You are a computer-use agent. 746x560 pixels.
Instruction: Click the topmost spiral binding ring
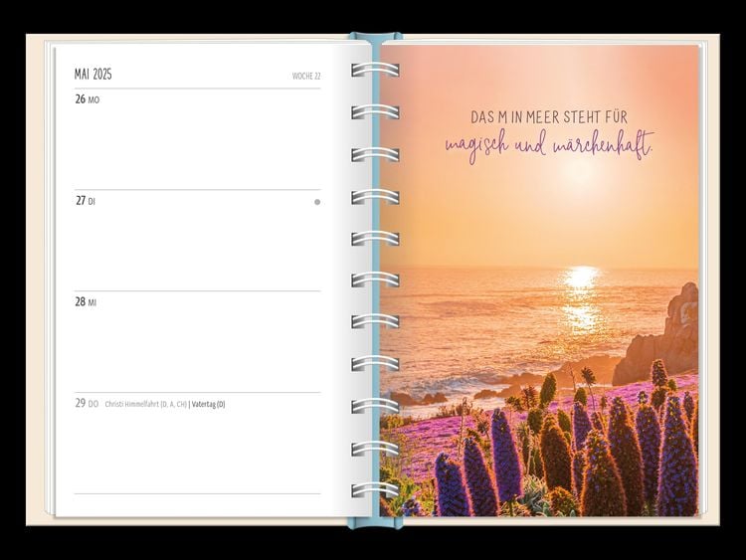[x=375, y=70]
